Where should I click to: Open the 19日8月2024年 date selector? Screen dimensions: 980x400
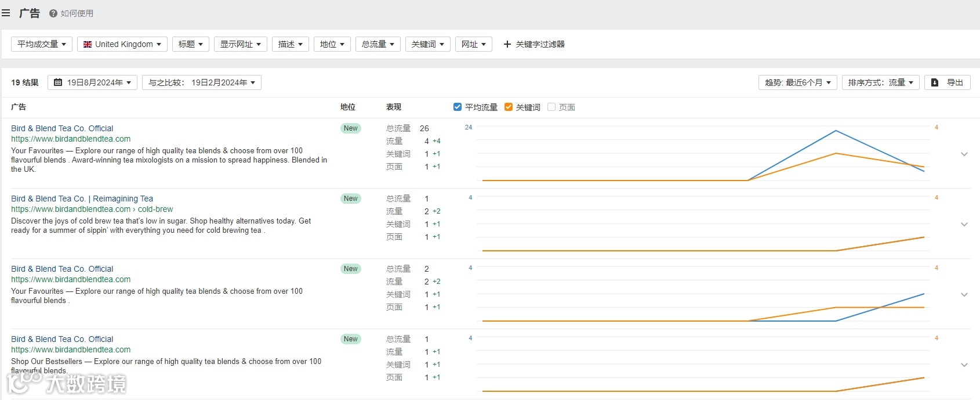tap(93, 82)
